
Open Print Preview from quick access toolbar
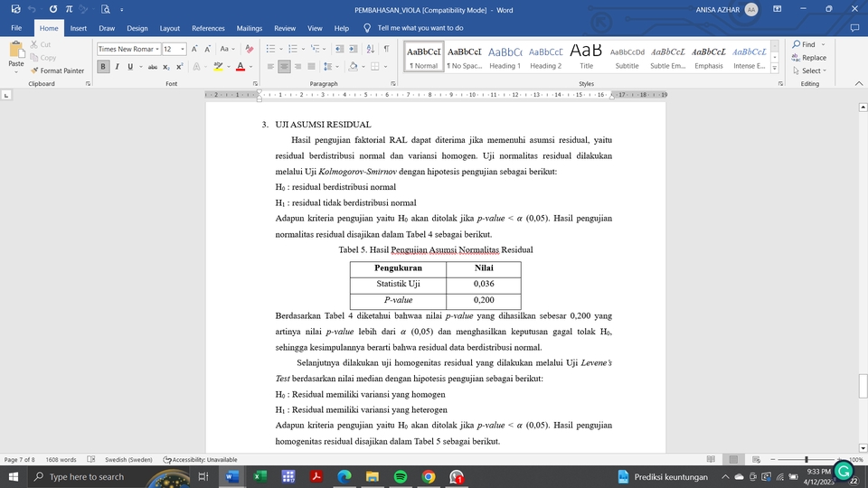tap(105, 9)
